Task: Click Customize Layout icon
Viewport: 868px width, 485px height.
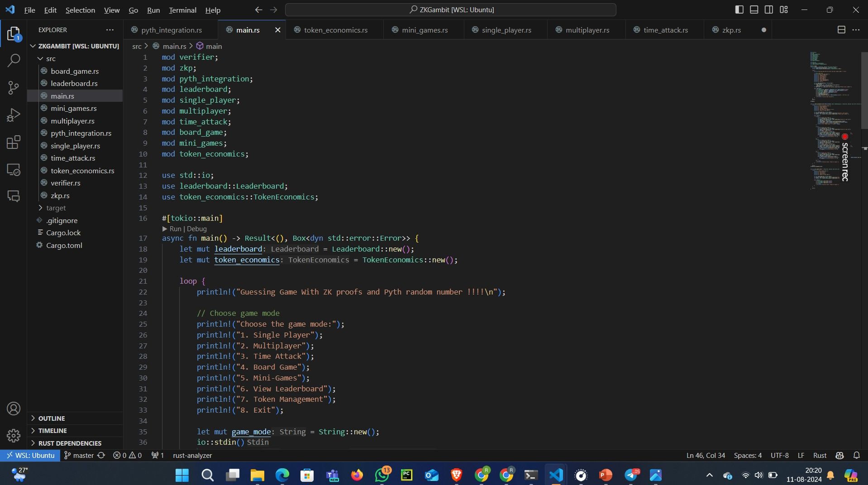Action: tap(784, 10)
